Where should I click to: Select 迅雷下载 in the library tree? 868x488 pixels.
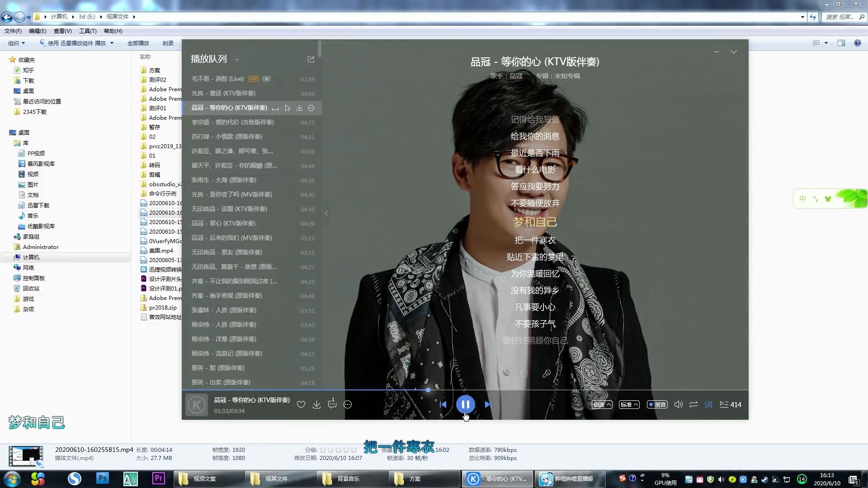pyautogui.click(x=38, y=205)
